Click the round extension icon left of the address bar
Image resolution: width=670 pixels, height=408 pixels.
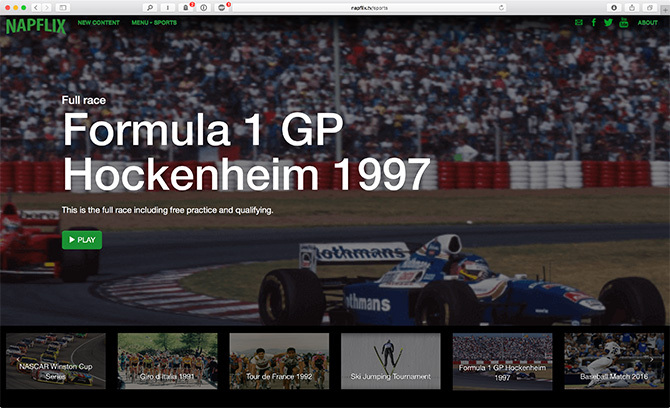[221, 8]
